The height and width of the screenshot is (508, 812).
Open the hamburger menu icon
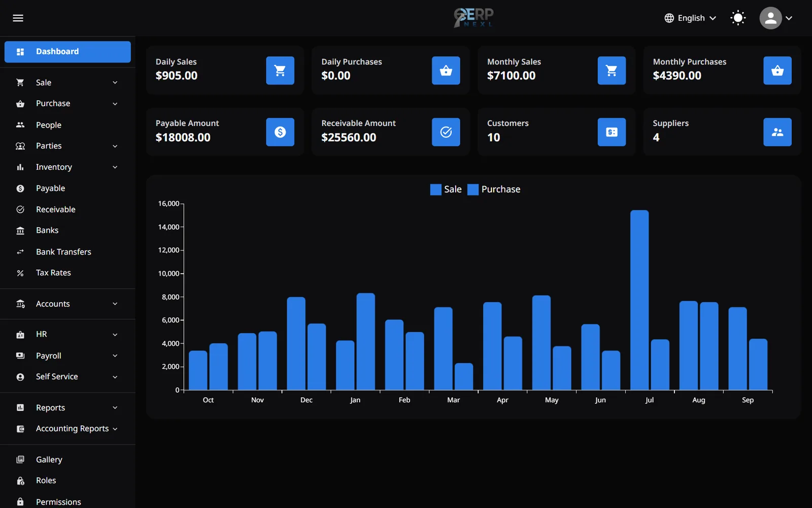pos(18,18)
